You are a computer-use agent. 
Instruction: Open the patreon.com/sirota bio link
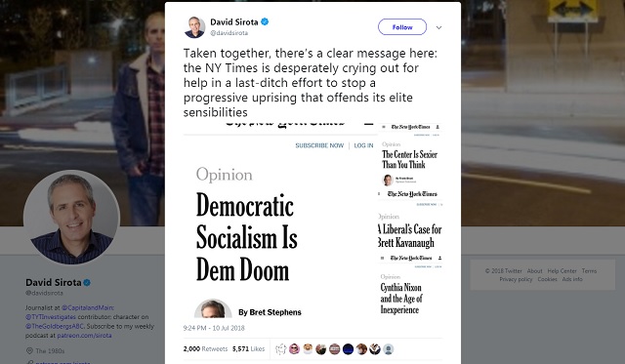84,336
